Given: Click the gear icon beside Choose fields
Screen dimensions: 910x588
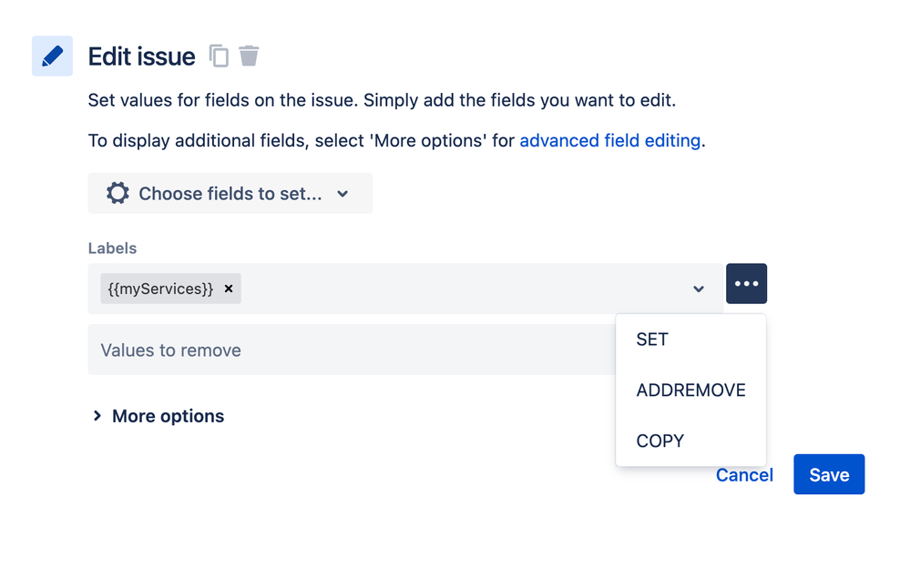Looking at the screenshot, I should point(118,193).
